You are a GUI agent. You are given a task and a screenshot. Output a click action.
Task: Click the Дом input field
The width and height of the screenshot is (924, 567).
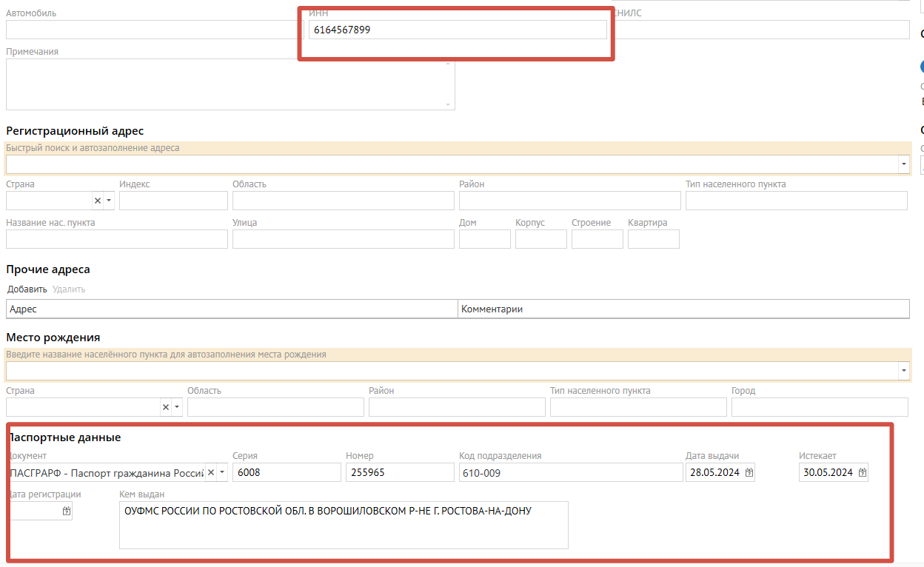coord(485,239)
